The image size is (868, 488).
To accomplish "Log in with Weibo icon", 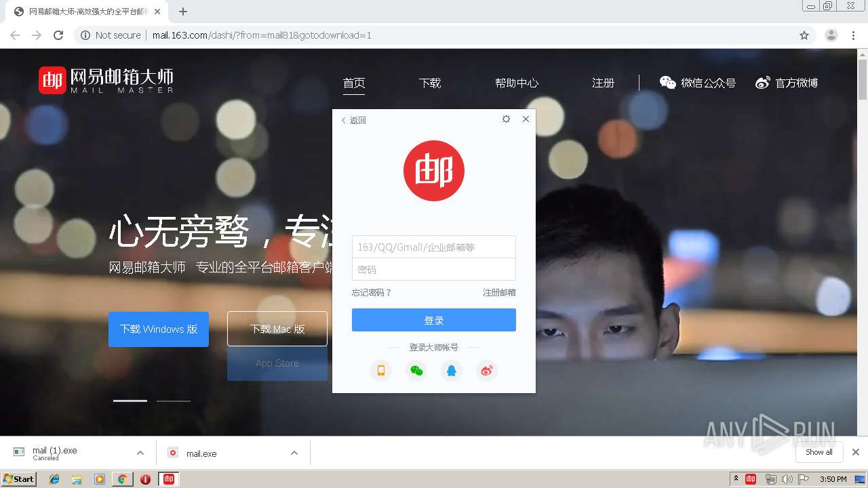I will tap(487, 371).
